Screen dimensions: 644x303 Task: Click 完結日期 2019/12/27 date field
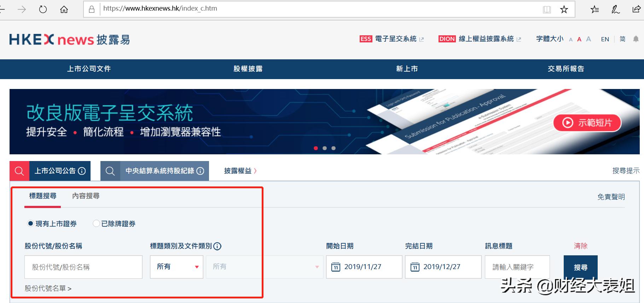point(443,267)
